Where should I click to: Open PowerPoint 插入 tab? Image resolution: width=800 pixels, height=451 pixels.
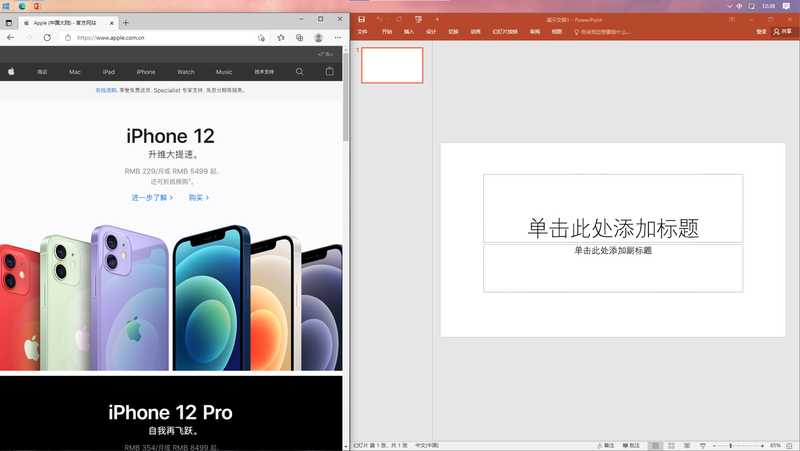[x=409, y=32]
